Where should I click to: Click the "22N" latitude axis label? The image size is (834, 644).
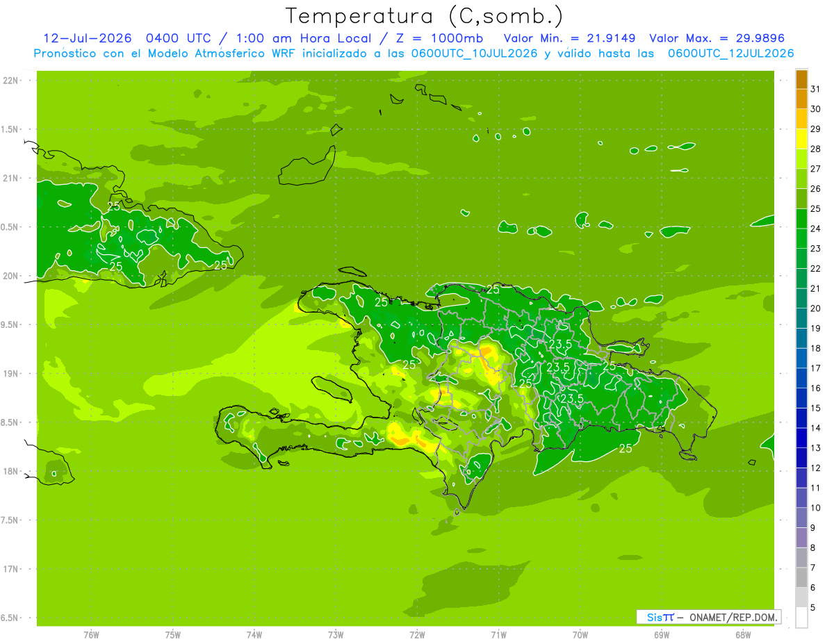(x=11, y=81)
